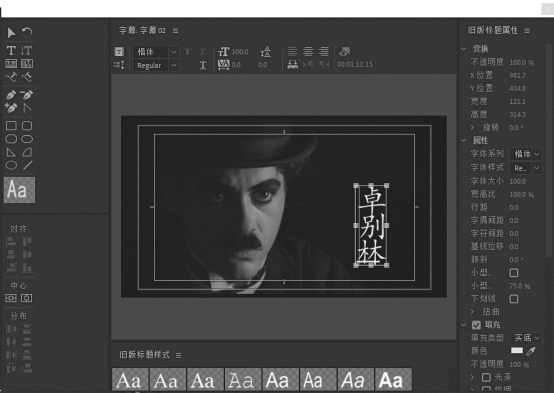
Task: Open the 旧版标题属性 panel menu
Action: 527,31
